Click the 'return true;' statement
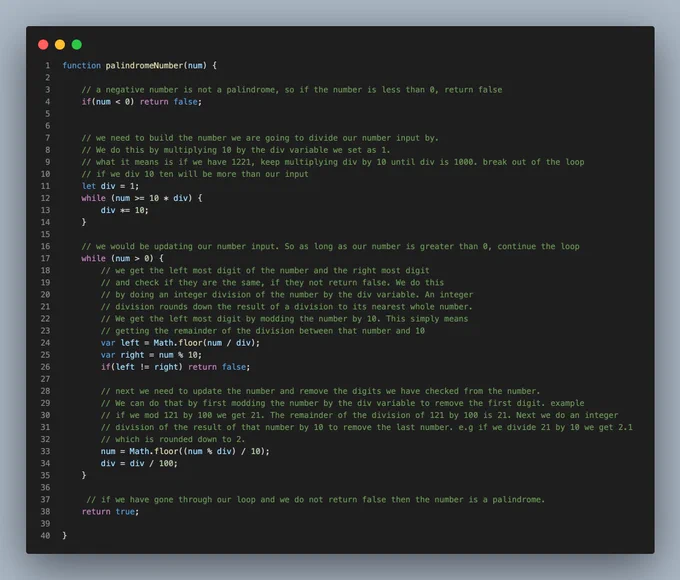This screenshot has height=580, width=680. (x=111, y=512)
